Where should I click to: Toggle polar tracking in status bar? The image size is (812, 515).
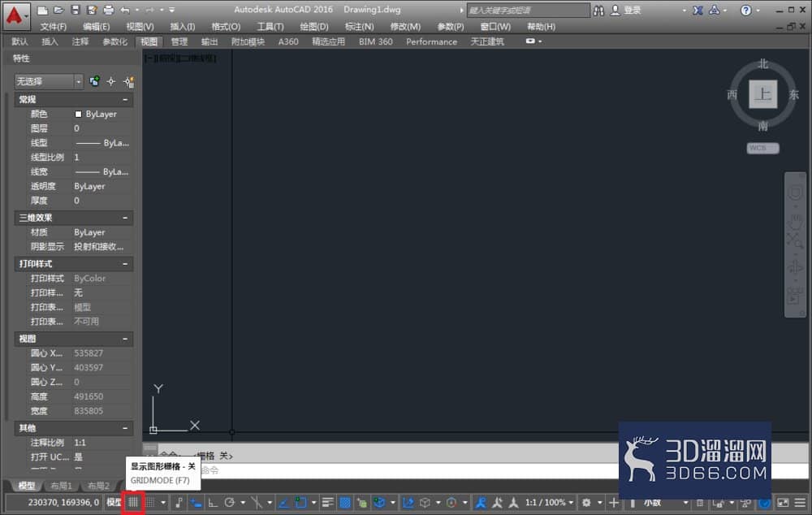point(230,503)
